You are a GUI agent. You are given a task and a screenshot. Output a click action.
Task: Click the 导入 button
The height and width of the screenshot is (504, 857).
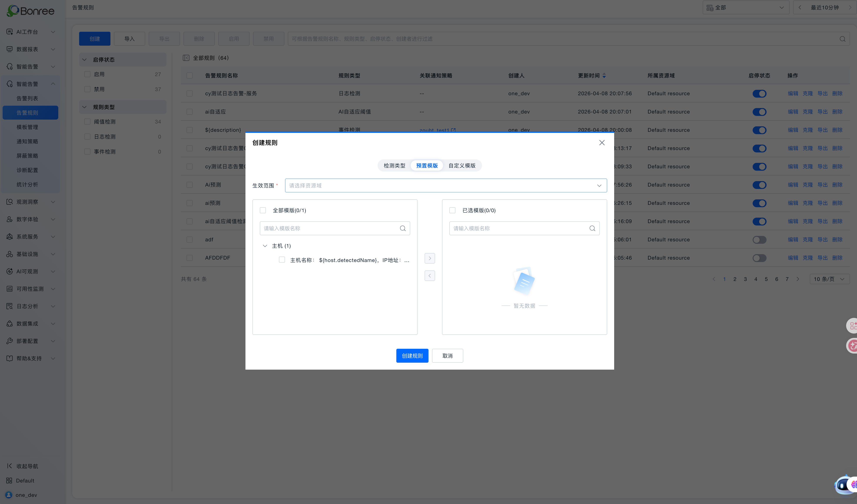pyautogui.click(x=129, y=39)
